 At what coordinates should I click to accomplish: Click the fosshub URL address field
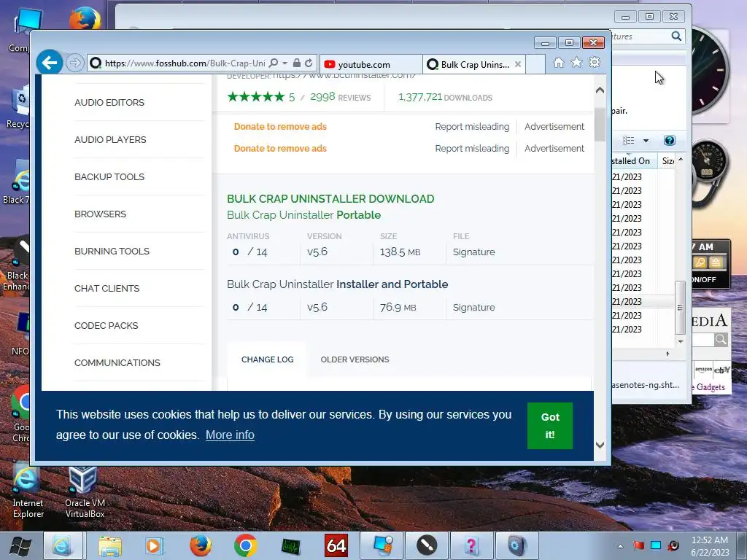click(185, 63)
